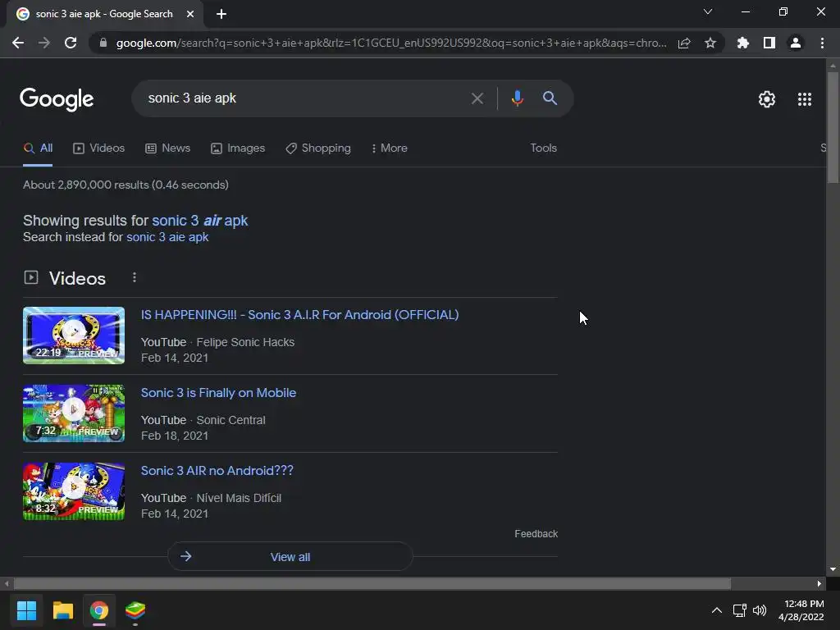Open 'Sonic 3 AIR no Android???' link

(x=217, y=471)
